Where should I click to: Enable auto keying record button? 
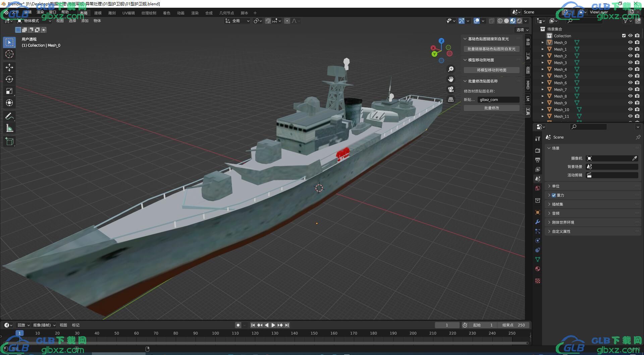[238, 325]
